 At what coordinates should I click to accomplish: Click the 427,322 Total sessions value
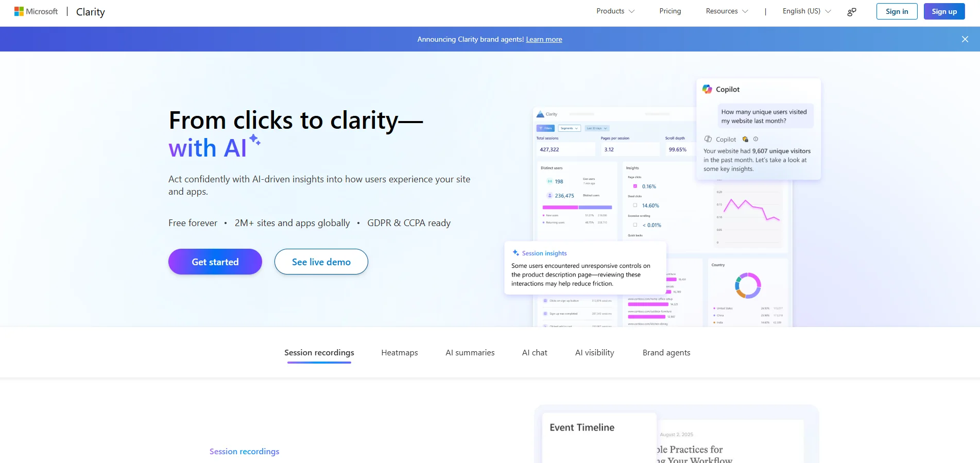[549, 149]
